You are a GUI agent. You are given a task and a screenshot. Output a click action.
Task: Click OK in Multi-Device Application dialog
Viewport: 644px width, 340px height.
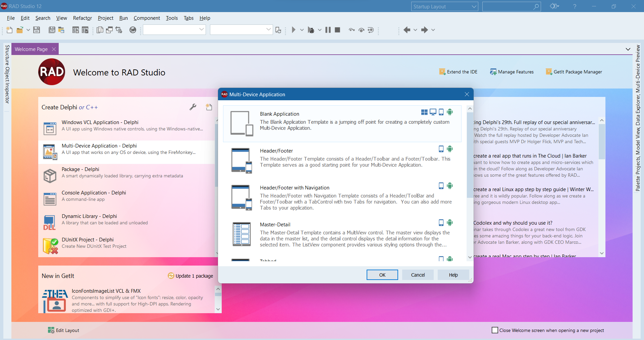tap(382, 275)
